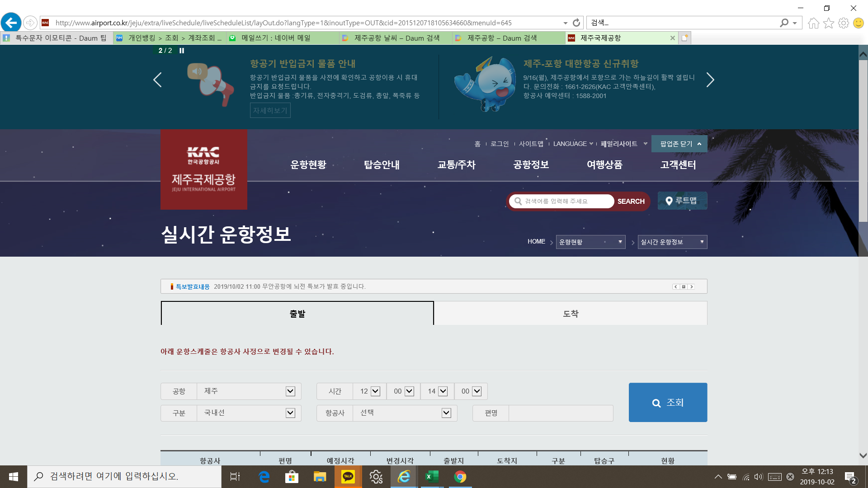Click the favorites star icon
Image resolution: width=868 pixels, height=488 pixels.
click(828, 23)
